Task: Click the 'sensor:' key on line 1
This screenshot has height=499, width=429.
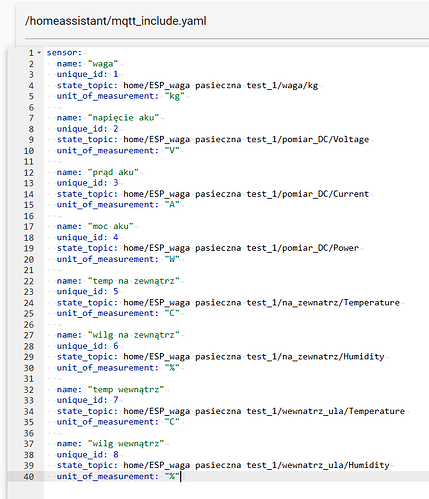Action: tap(64, 53)
